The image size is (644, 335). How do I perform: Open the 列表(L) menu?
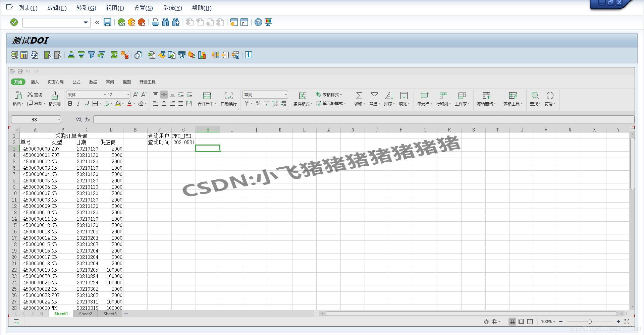(28, 8)
